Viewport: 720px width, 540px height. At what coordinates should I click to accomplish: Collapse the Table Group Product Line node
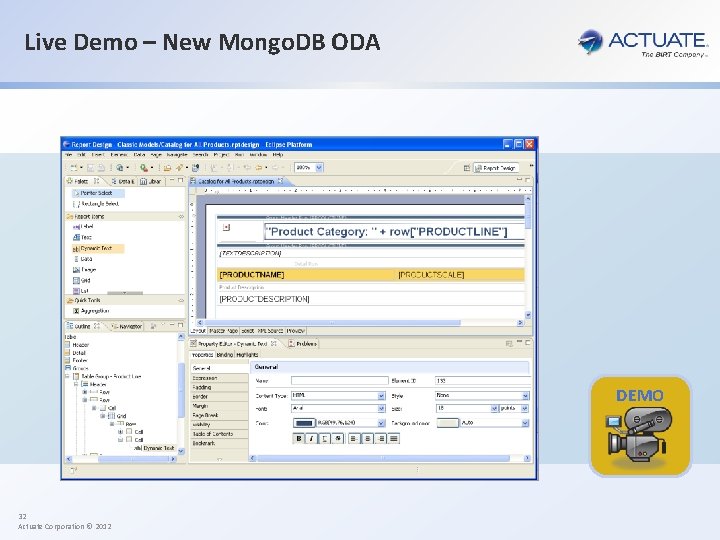click(x=68, y=377)
